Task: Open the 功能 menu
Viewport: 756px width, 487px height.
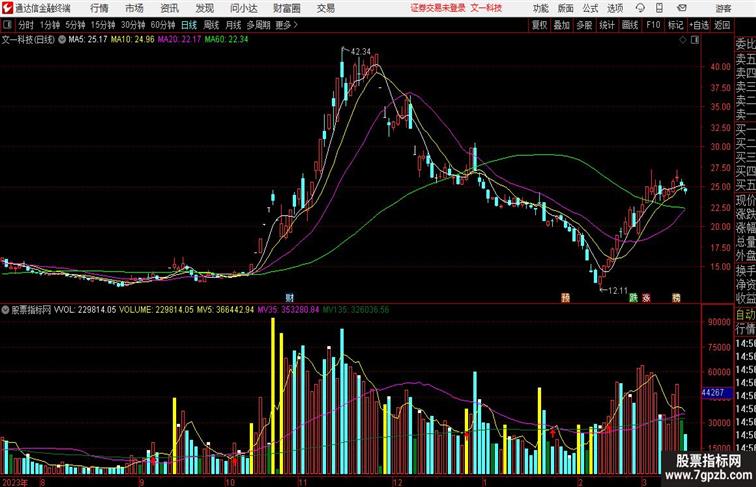Action: click(x=540, y=8)
